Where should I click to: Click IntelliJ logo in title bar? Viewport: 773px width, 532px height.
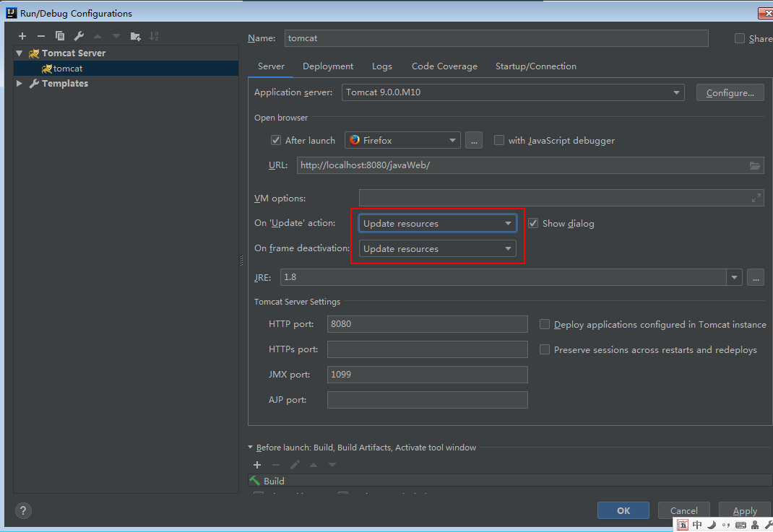coord(11,13)
